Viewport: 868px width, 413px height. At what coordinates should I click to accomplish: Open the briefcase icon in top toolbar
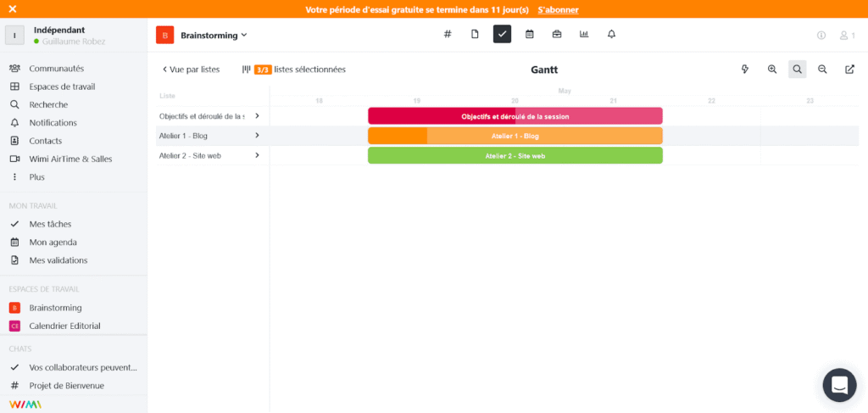[557, 34]
